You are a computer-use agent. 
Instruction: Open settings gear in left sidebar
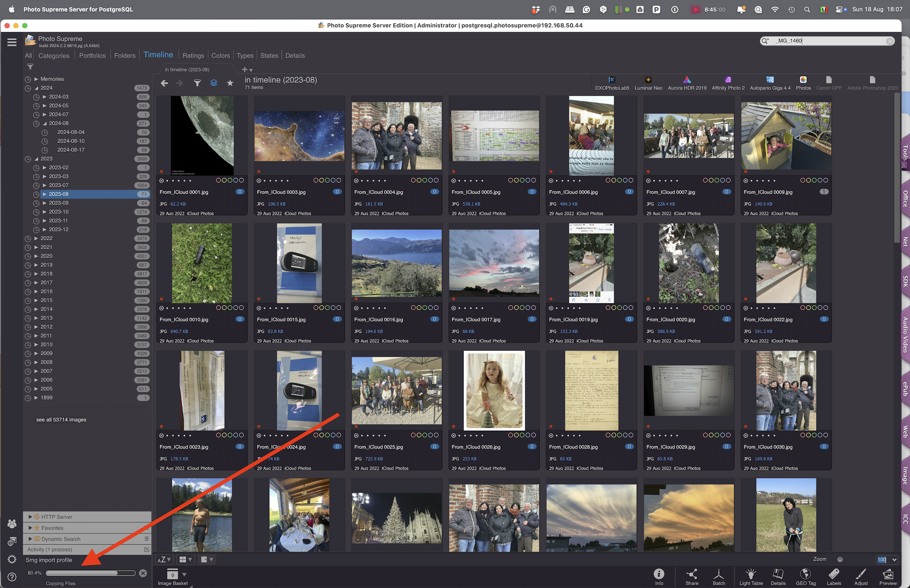click(x=12, y=559)
